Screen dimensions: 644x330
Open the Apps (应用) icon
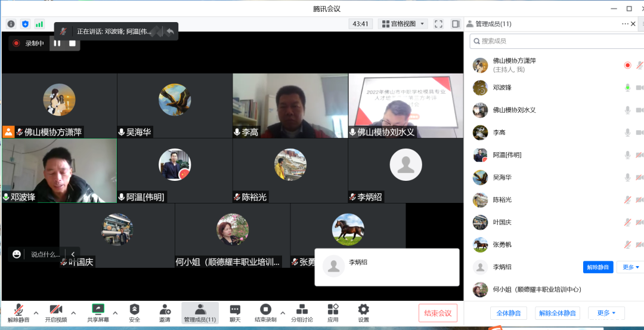tap(333, 309)
